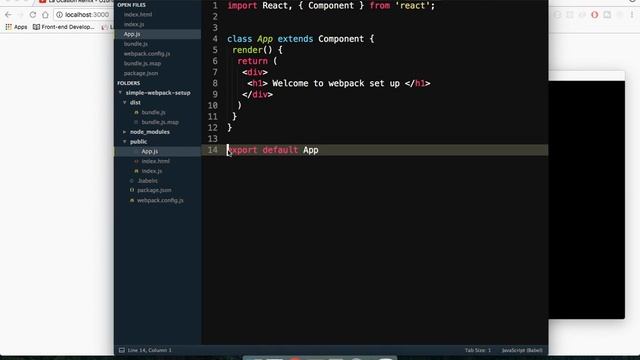Click file icon beside tree webpack.config.js

(132, 200)
